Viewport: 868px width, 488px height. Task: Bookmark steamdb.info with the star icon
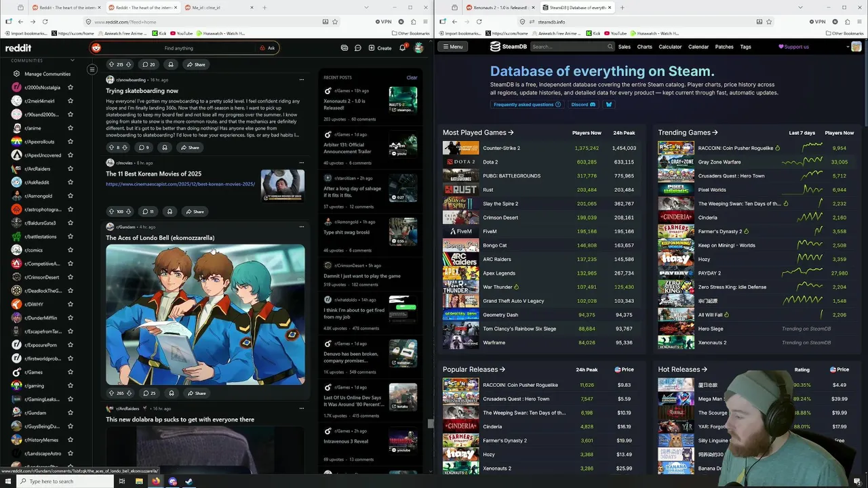[769, 22]
